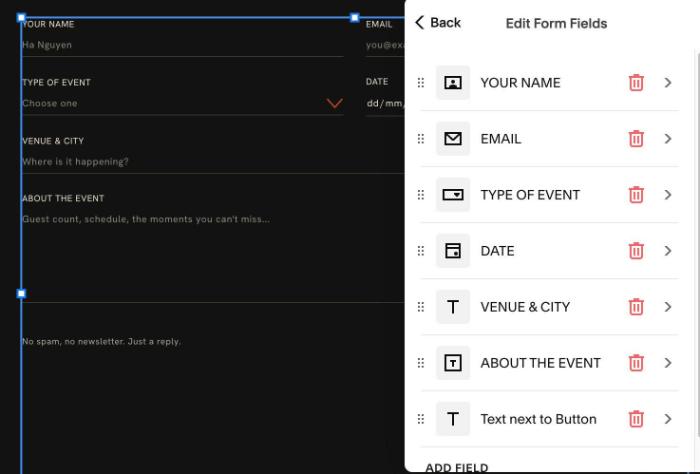Click the drag handle for TYPE OF EVENT
This screenshot has height=474, width=700.
[421, 195]
